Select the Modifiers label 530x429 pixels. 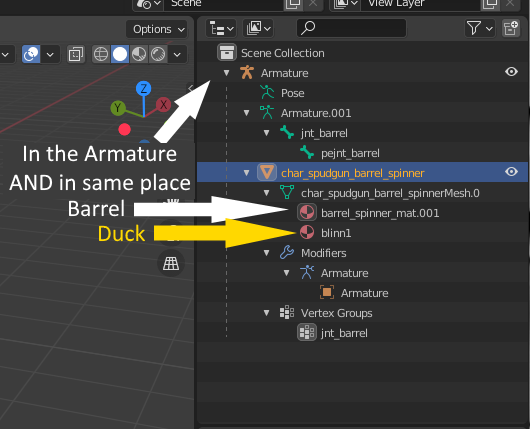click(323, 253)
